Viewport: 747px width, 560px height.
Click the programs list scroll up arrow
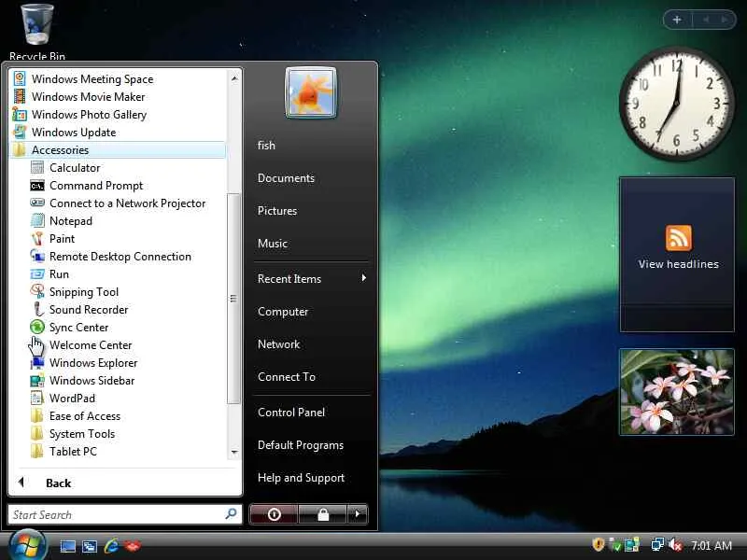click(x=234, y=78)
